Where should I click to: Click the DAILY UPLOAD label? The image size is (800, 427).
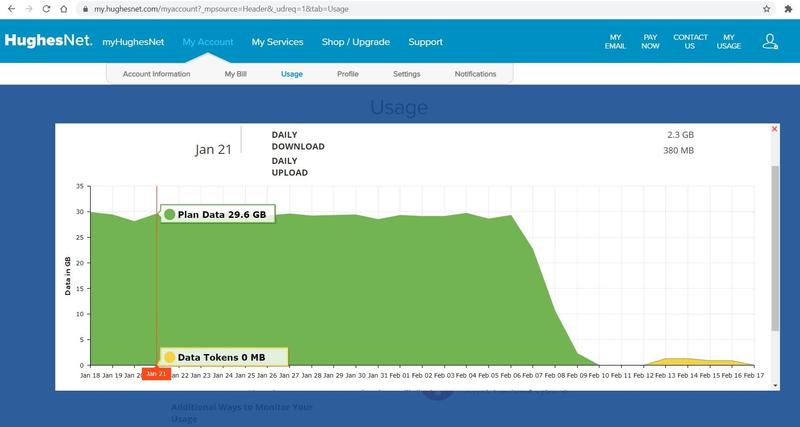coord(289,167)
